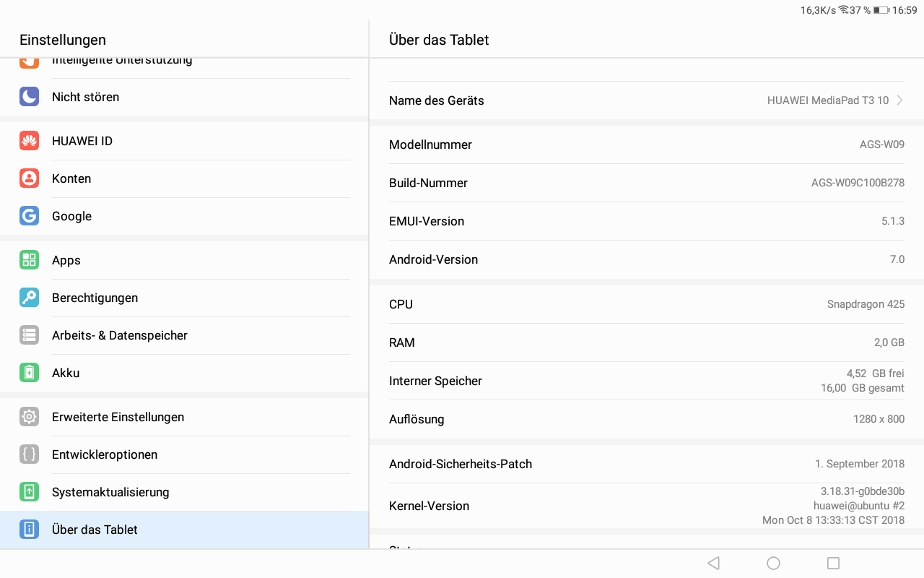Tap the Akku battery icon
924x578 pixels.
click(x=29, y=373)
